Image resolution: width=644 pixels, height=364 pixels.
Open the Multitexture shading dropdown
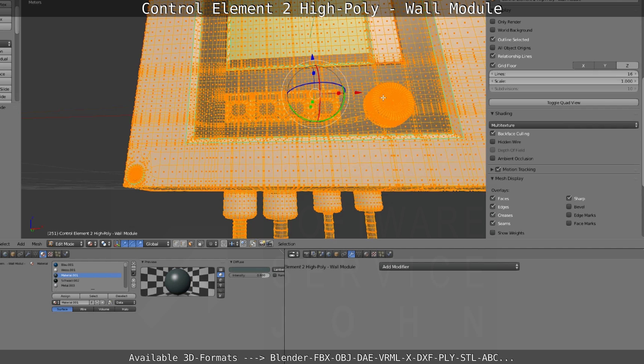pyautogui.click(x=563, y=125)
